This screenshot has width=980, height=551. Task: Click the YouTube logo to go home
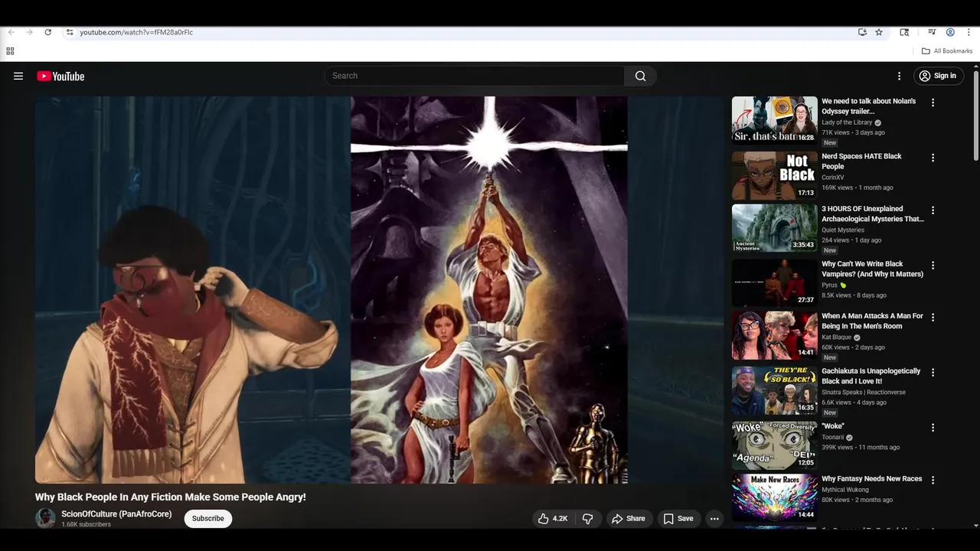point(60,76)
